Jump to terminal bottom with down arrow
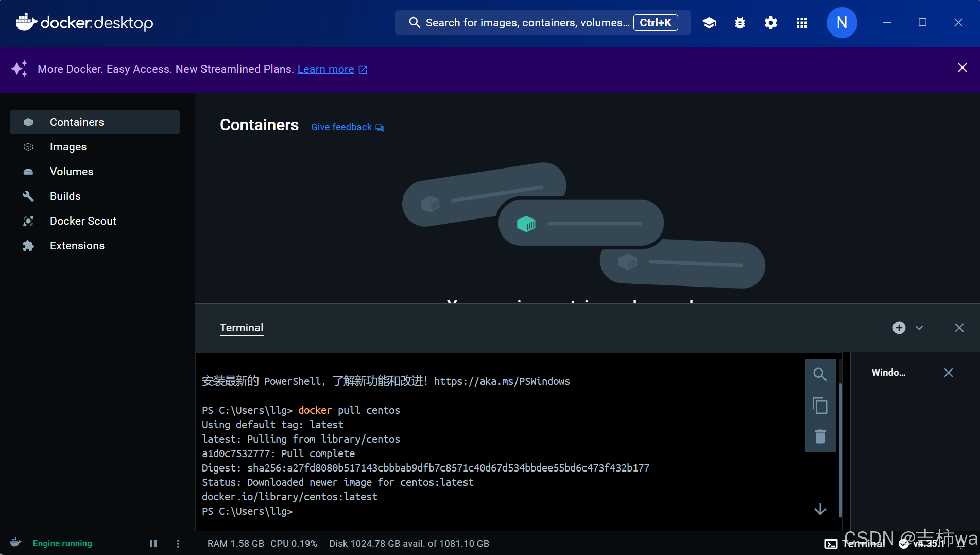This screenshot has height=555, width=980. (820, 509)
